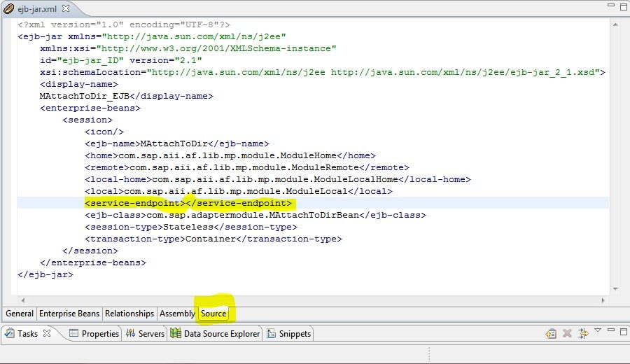Maximize the Tasks view panel

pos(622,330)
